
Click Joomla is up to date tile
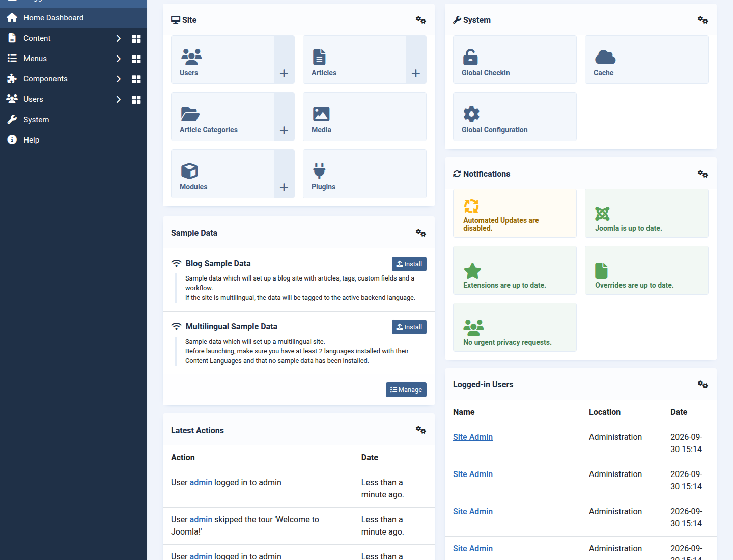click(x=646, y=213)
